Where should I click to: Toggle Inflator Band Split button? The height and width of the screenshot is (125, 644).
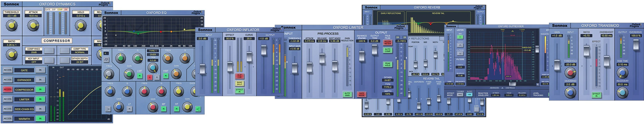click(x=240, y=83)
